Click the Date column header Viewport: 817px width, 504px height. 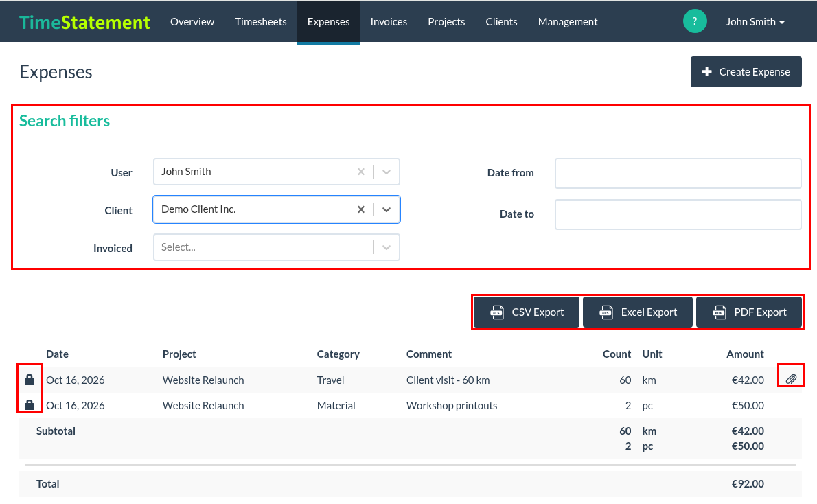57,354
